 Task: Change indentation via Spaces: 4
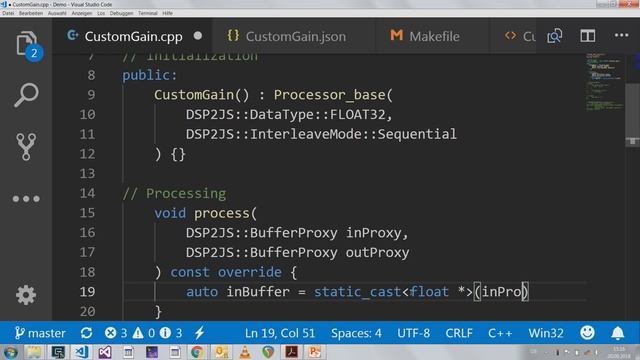click(356, 333)
